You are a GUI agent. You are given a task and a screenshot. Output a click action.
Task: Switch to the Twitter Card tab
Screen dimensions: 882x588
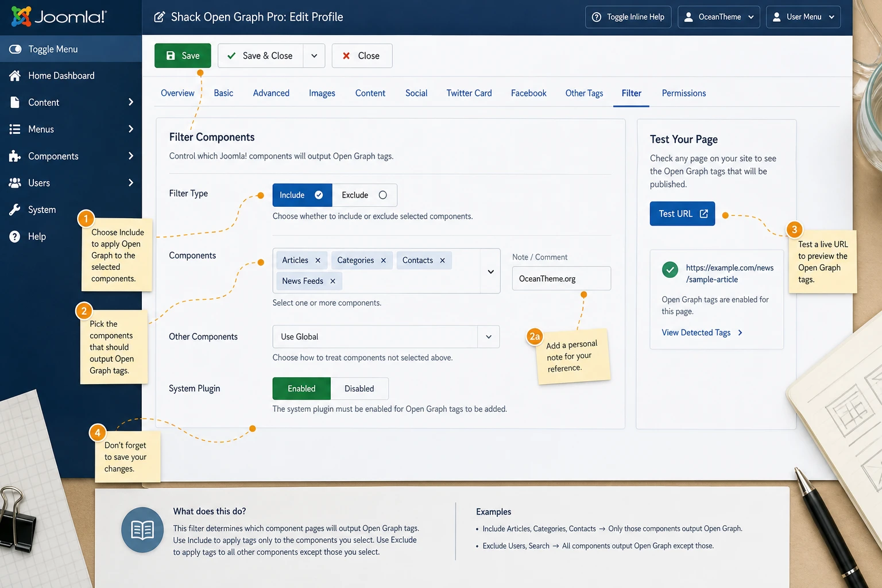469,93
